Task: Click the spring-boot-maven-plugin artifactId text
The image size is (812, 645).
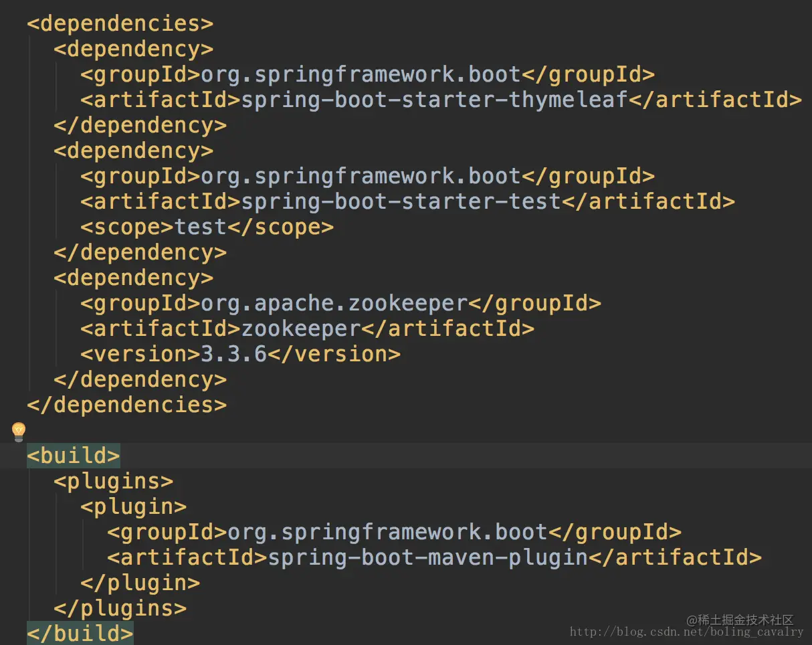Action: pos(427,557)
